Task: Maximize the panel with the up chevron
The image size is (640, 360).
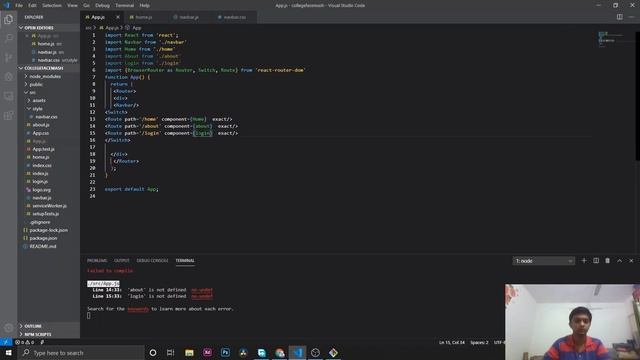Action: point(620,260)
